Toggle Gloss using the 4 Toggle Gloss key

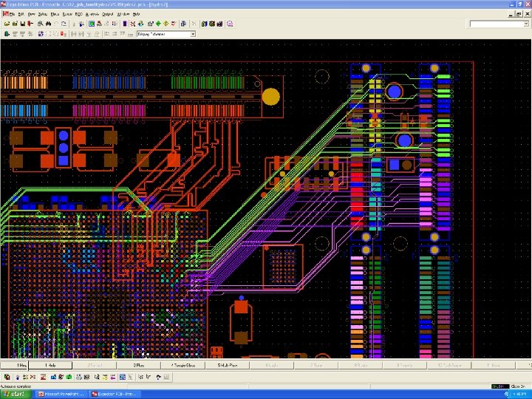pos(183,366)
